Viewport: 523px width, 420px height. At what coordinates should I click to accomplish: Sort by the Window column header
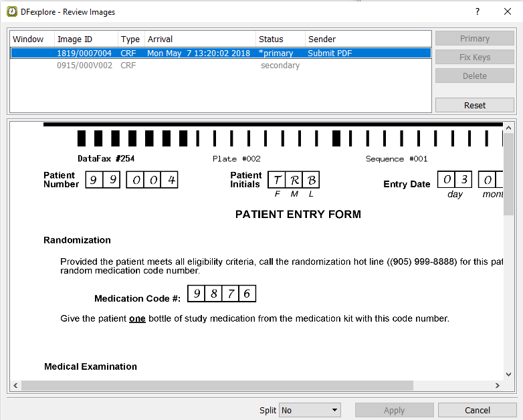(31, 39)
